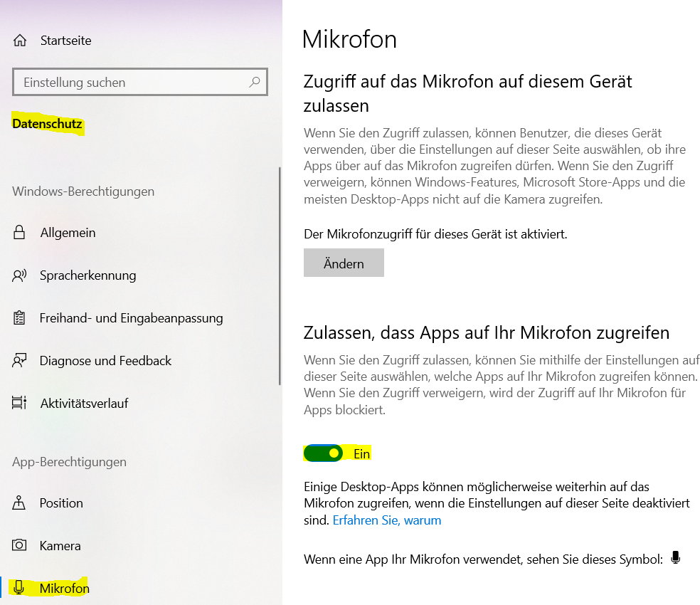Toggle app microphone access switch off
The width and height of the screenshot is (700, 605).
(323, 453)
